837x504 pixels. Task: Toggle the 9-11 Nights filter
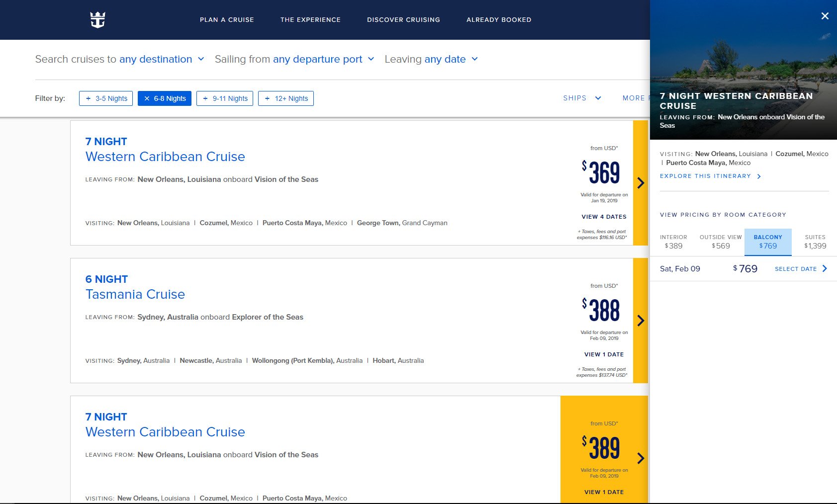(x=225, y=98)
